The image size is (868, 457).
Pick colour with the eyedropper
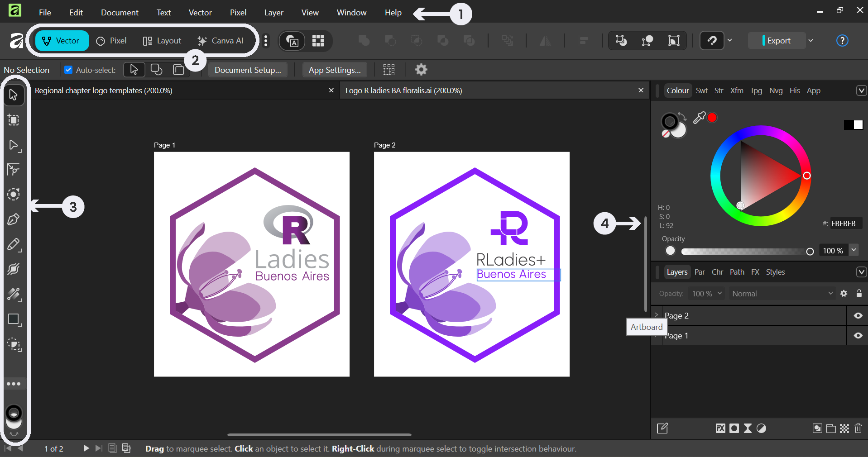tap(700, 118)
